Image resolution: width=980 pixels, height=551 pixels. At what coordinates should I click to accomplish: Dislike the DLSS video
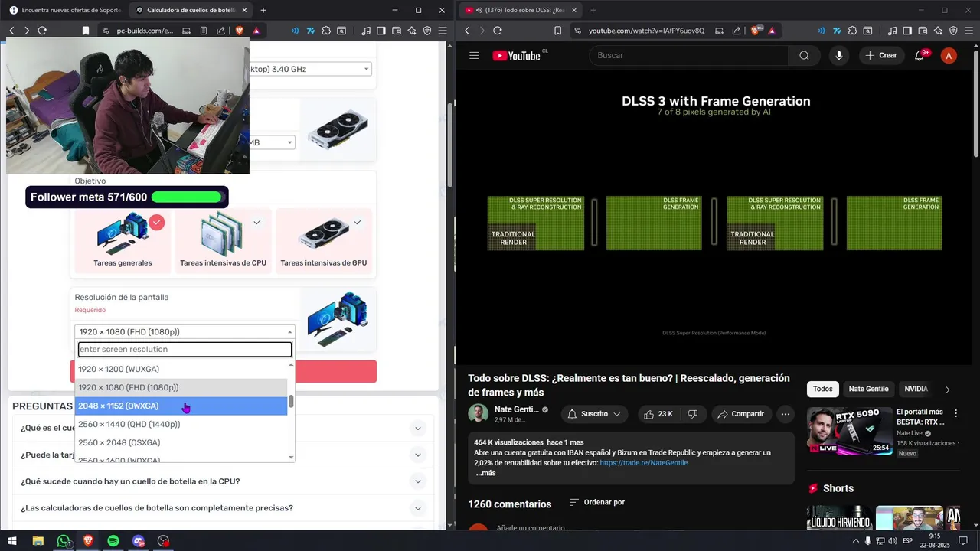[693, 414]
